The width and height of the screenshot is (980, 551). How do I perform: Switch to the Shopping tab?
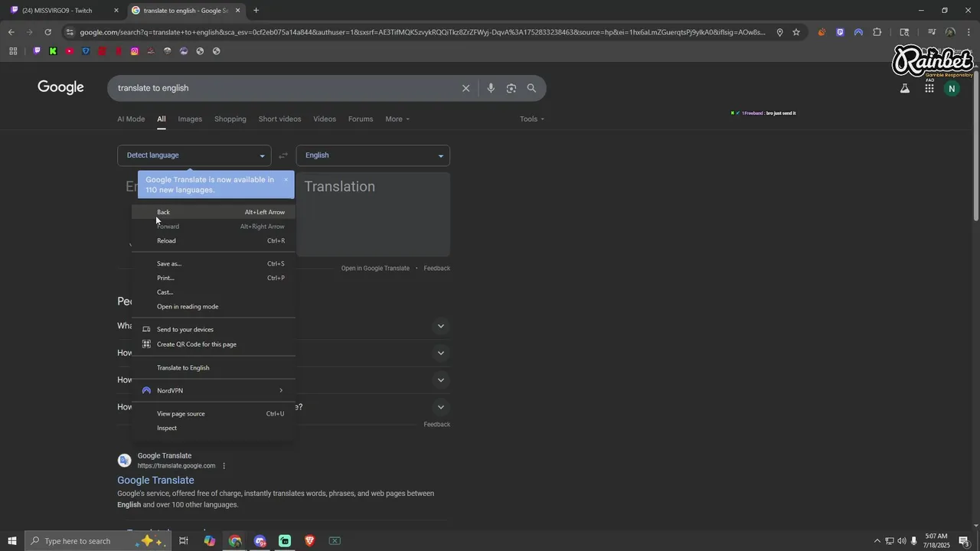(x=230, y=119)
